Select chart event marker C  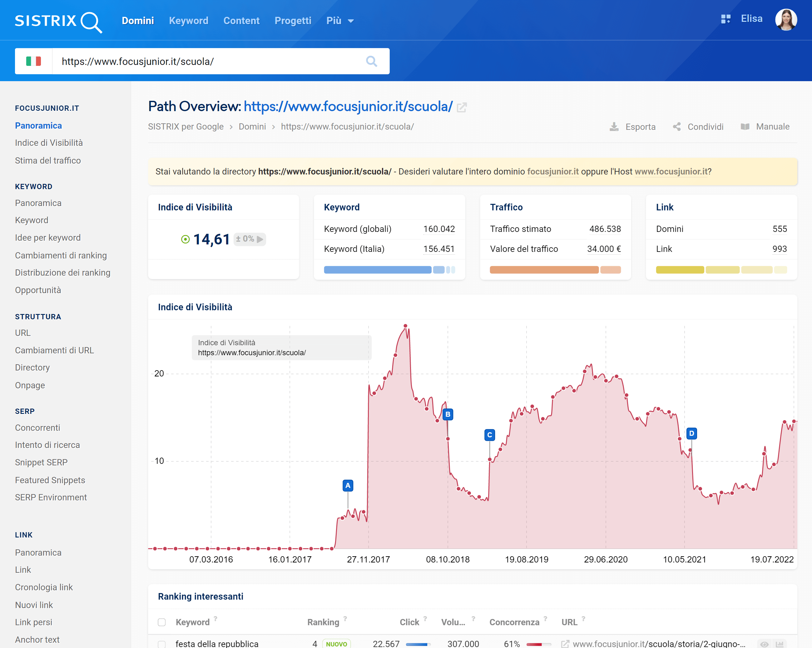point(489,435)
